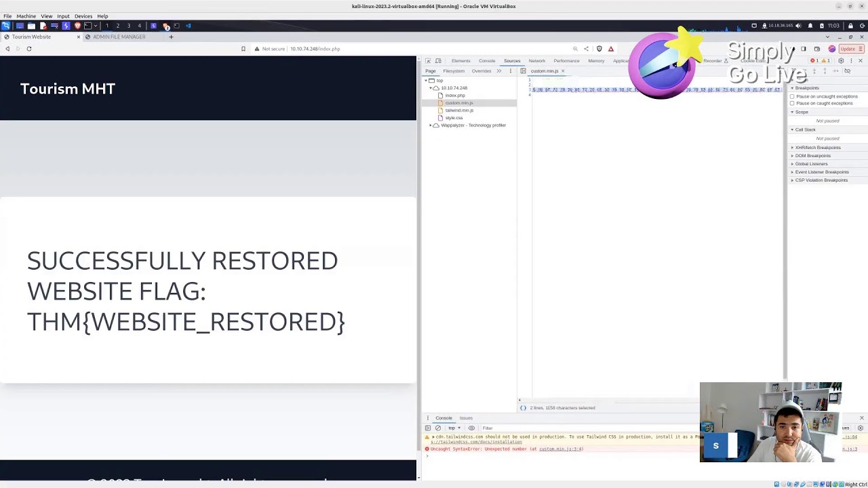Viewport: 868px width, 488px height.
Task: Click the show console sidebar icon
Action: click(428, 428)
